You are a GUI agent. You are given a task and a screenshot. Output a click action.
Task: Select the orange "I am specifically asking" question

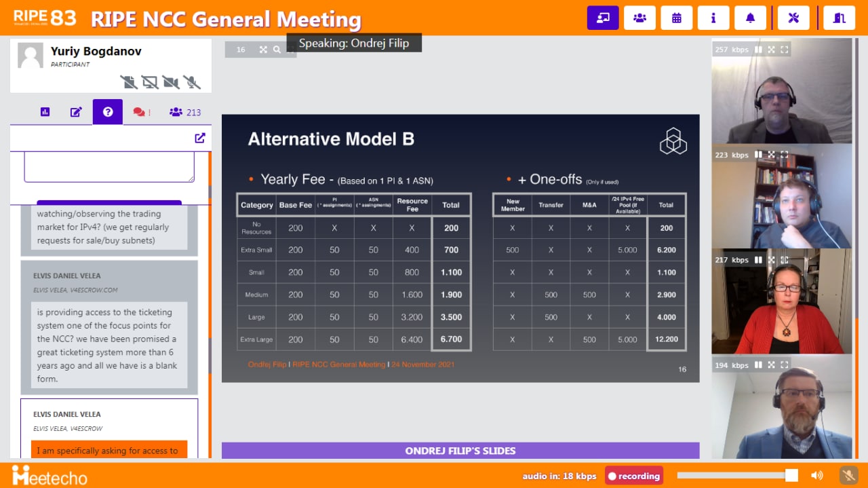[109, 450]
